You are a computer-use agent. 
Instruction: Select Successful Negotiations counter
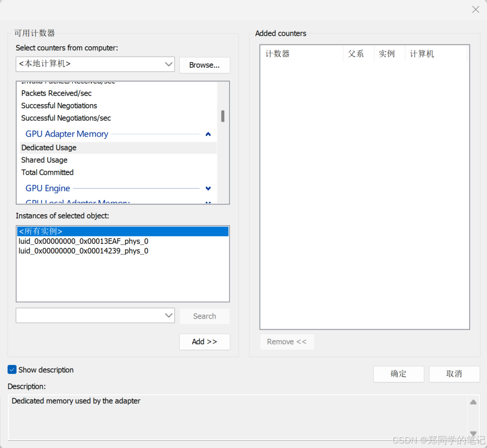tap(59, 105)
